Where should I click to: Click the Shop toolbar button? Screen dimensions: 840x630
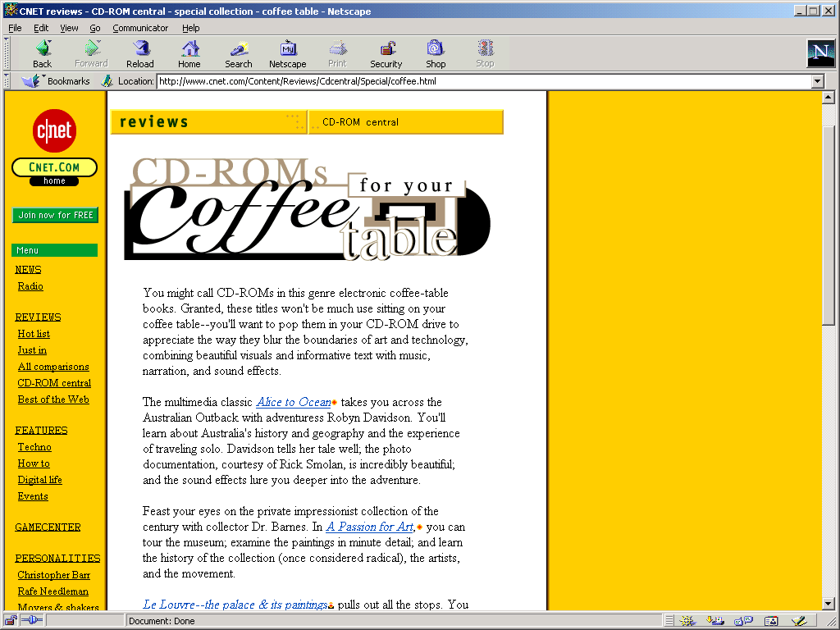[436, 54]
